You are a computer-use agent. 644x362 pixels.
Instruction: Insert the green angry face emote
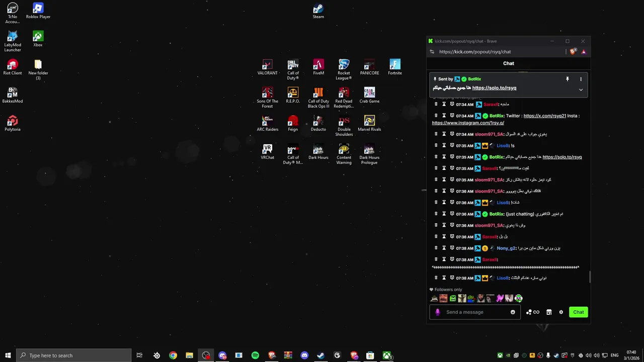tap(453, 298)
